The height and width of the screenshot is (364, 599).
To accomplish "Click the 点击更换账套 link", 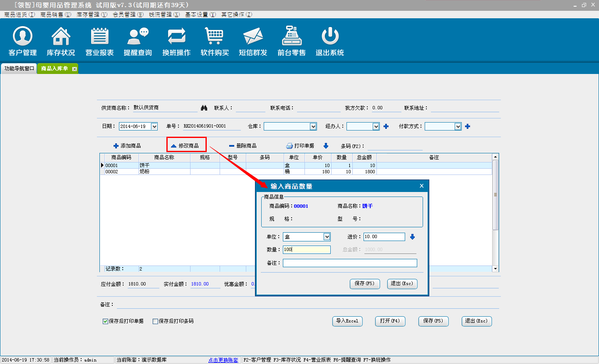I will click(x=223, y=360).
